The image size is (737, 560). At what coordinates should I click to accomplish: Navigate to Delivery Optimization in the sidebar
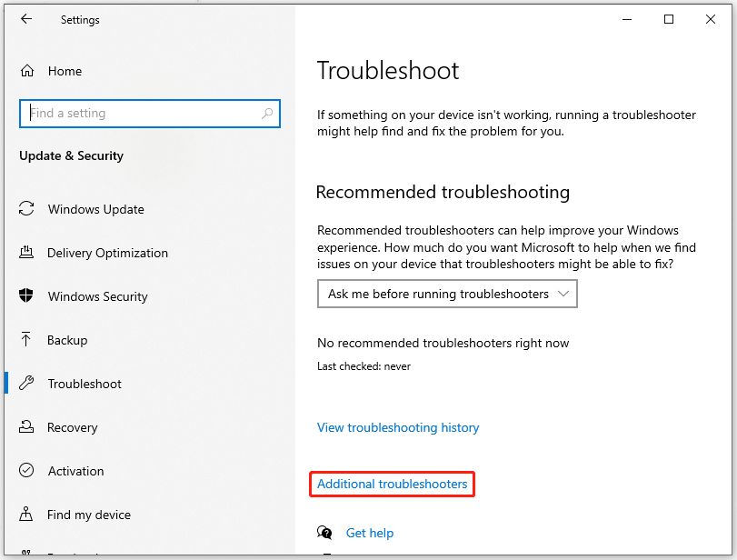[107, 253]
